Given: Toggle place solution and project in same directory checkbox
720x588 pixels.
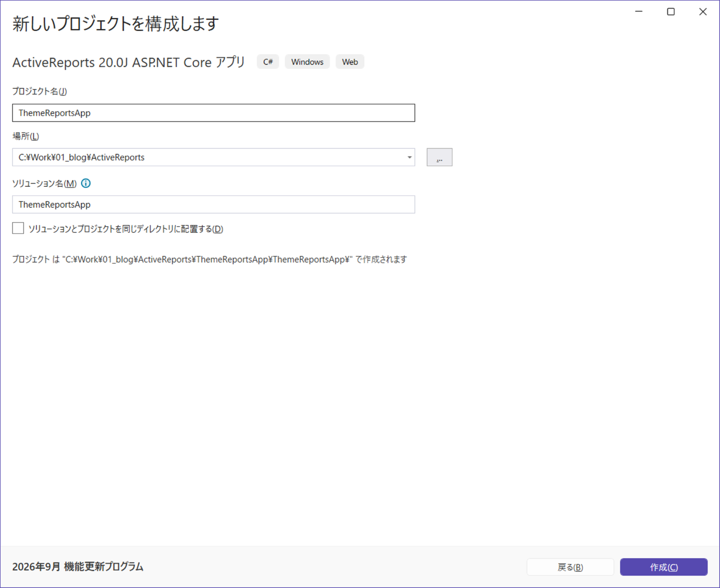Looking at the screenshot, I should click(18, 228).
